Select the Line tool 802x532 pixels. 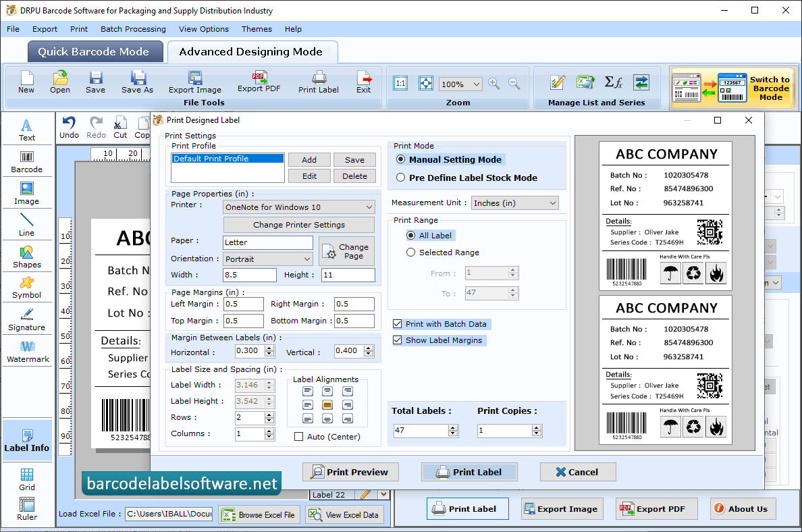tap(26, 225)
